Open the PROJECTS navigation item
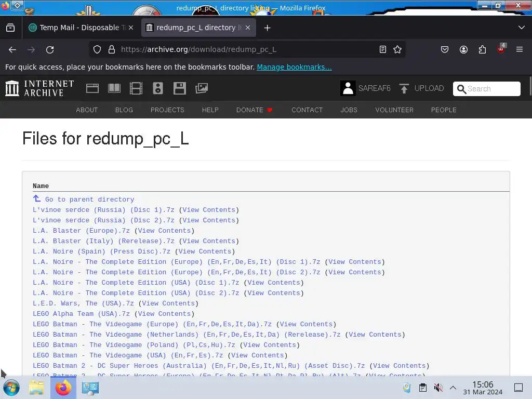The image size is (532, 399). tap(167, 110)
